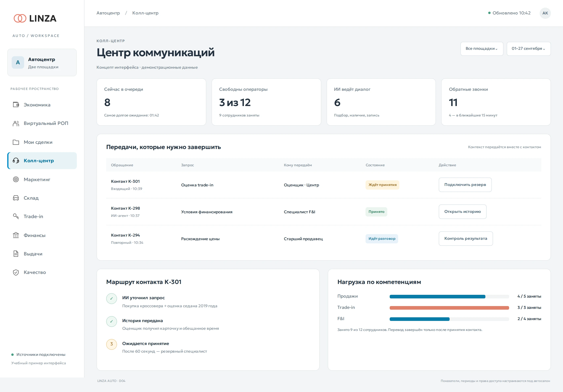This screenshot has height=392, width=563.
Task: Click the Открыть историю button
Action: coord(462,211)
